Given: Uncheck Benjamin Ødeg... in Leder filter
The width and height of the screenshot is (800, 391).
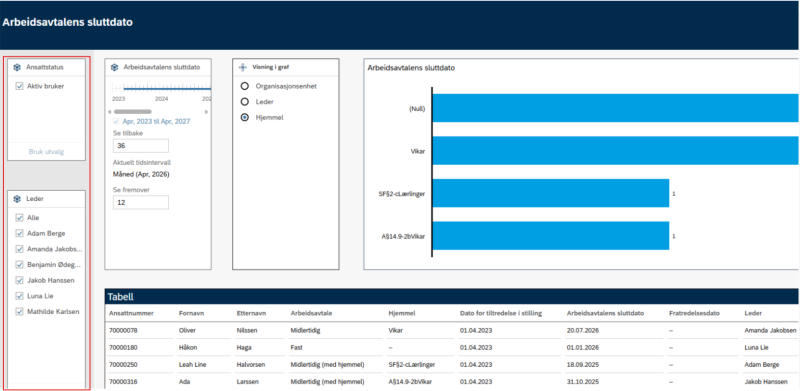Looking at the screenshot, I should point(19,264).
